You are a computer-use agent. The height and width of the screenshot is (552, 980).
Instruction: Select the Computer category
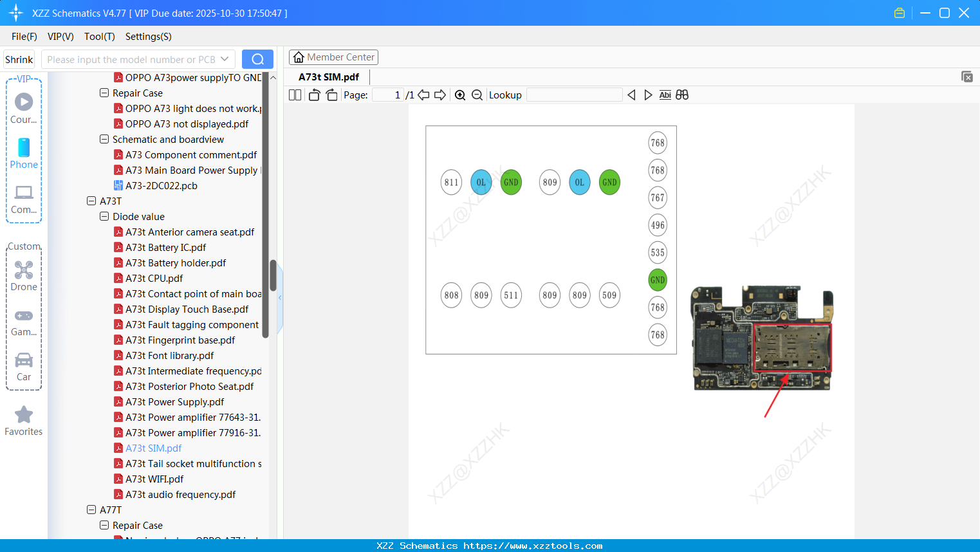click(x=24, y=199)
